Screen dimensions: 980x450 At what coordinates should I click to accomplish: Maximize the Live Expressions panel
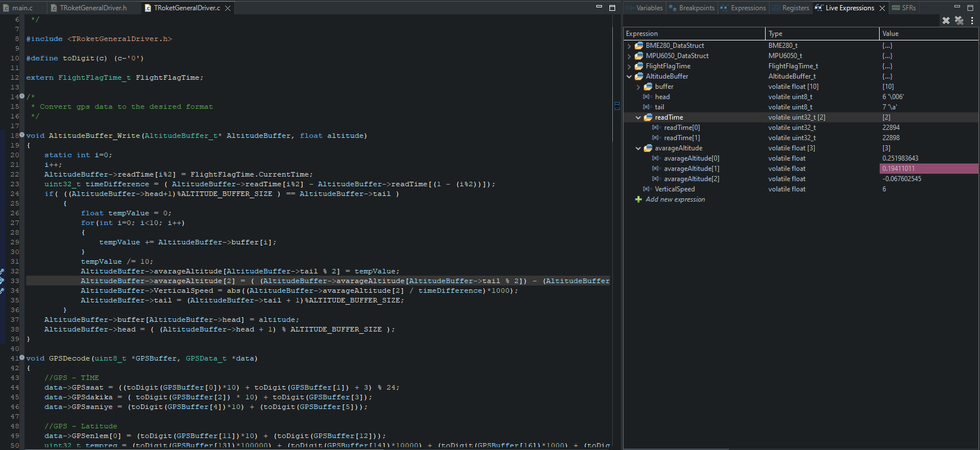coord(970,7)
